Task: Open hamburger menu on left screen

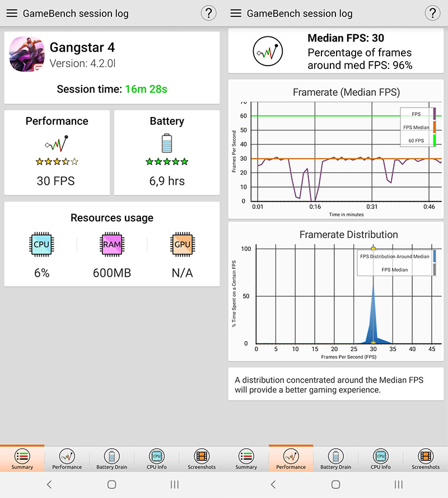Action: click(x=12, y=13)
